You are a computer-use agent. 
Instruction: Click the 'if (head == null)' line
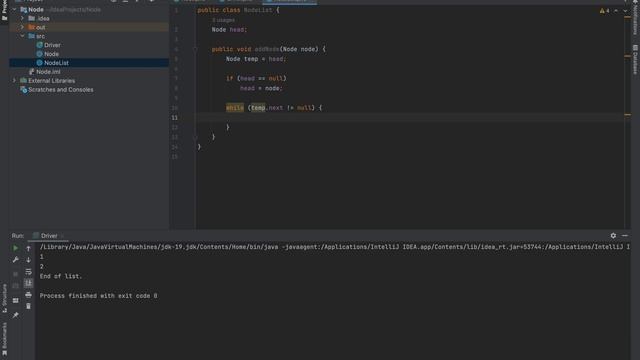tap(256, 78)
